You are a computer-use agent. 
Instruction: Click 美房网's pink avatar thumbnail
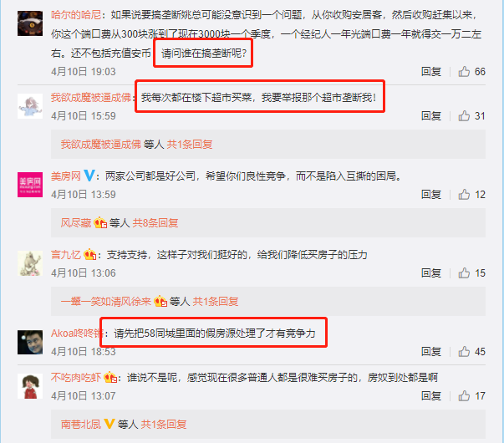(x=30, y=185)
